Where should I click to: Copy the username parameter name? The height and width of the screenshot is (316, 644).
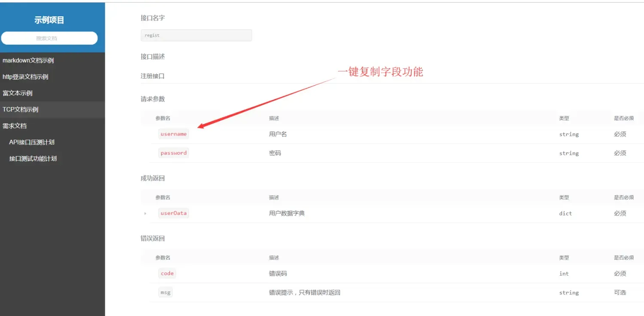point(173,134)
